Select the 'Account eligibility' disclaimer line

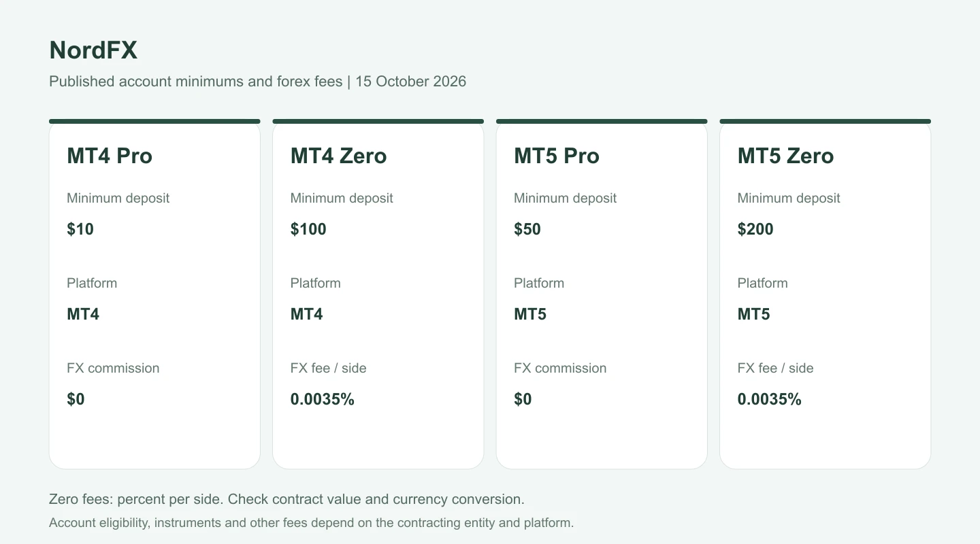pyautogui.click(x=312, y=523)
